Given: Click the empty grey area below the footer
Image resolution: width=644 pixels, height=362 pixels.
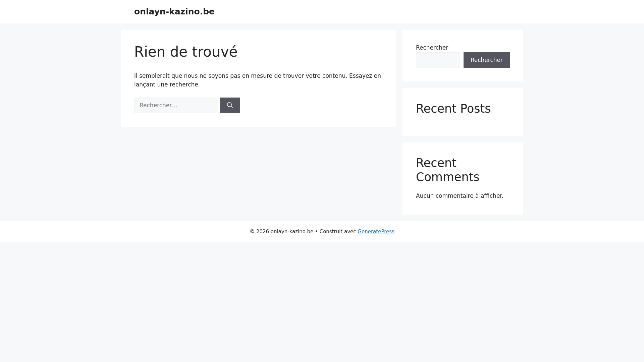Looking at the screenshot, I should pyautogui.click(x=322, y=302).
